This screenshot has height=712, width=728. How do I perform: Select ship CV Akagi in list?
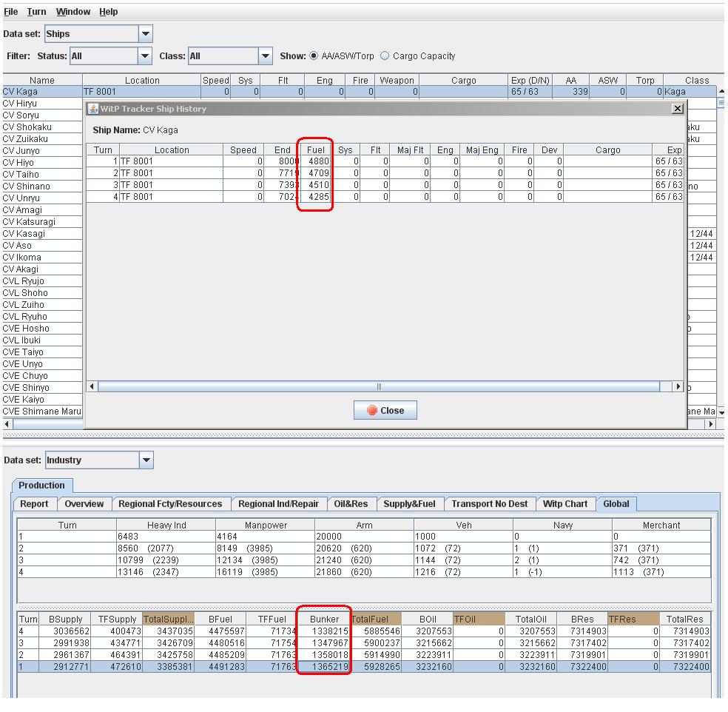[x=42, y=269]
